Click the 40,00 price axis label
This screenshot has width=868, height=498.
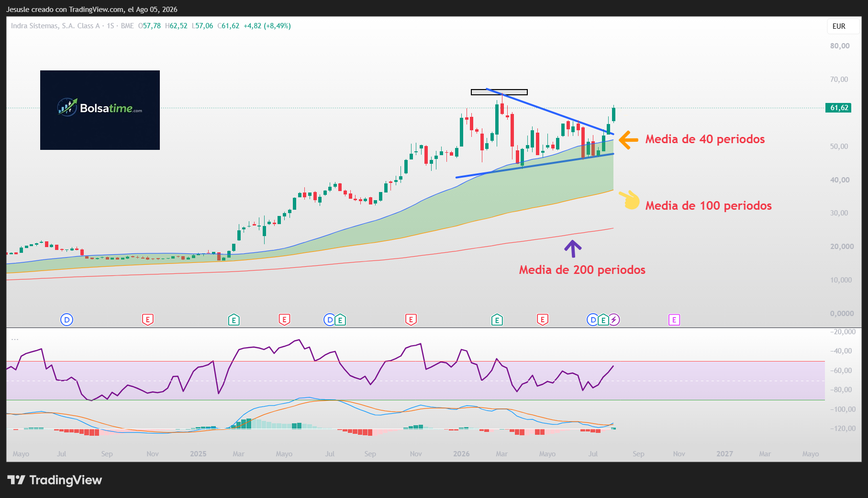pyautogui.click(x=840, y=180)
